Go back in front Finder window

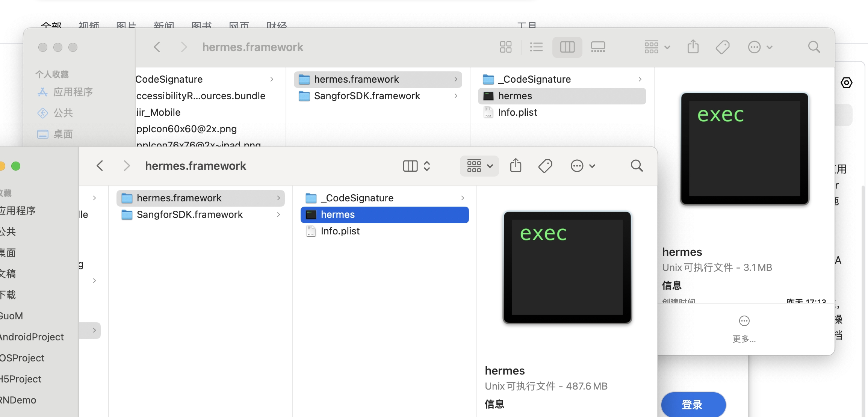100,166
